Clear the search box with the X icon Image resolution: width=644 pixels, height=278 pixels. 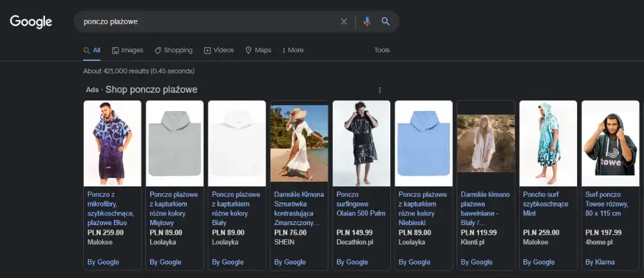344,22
